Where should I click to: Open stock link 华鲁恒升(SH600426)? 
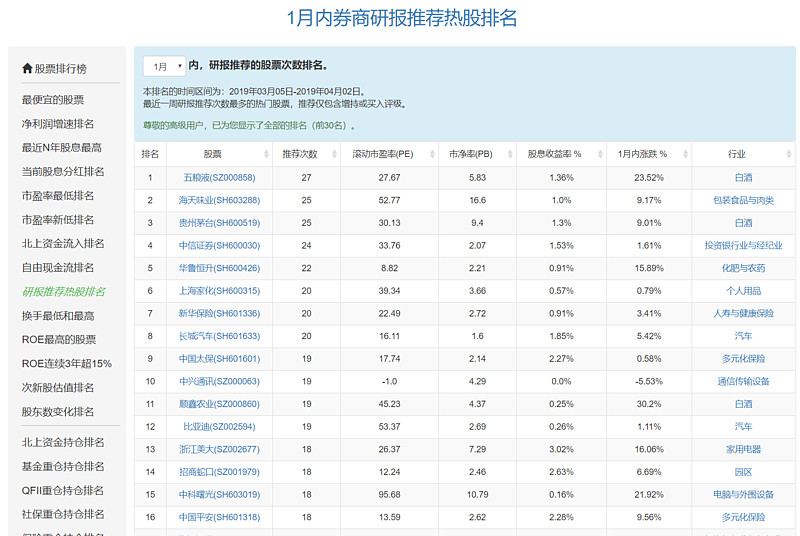pyautogui.click(x=219, y=268)
